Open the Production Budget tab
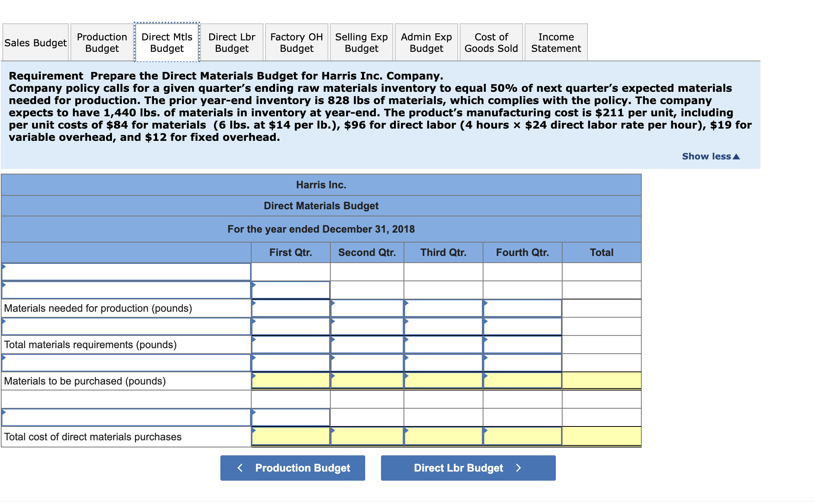The image size is (815, 504). (101, 42)
